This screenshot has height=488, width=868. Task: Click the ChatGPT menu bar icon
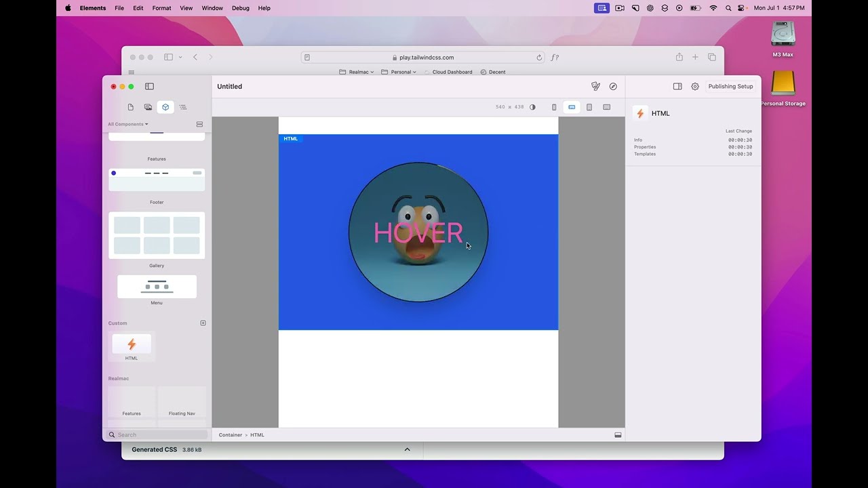tap(650, 8)
